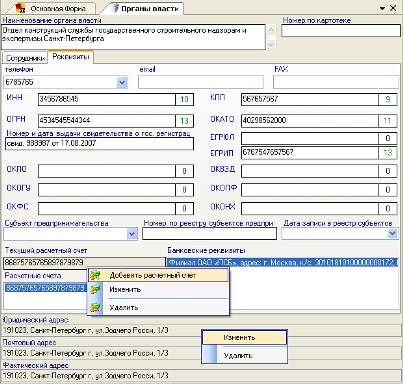Expand the Субъект предпринимательства dropdown
This screenshot has height=384, width=403.
132,234
